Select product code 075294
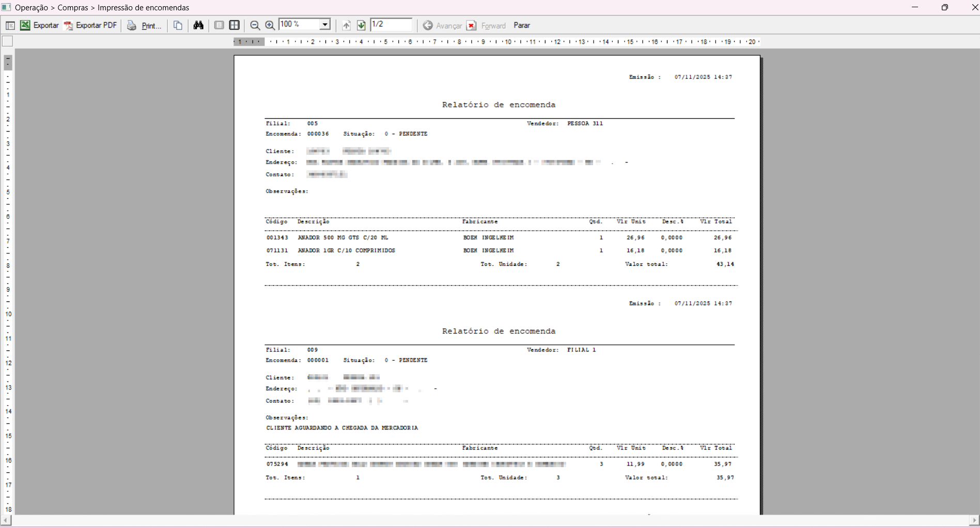980x528 pixels. (277, 465)
